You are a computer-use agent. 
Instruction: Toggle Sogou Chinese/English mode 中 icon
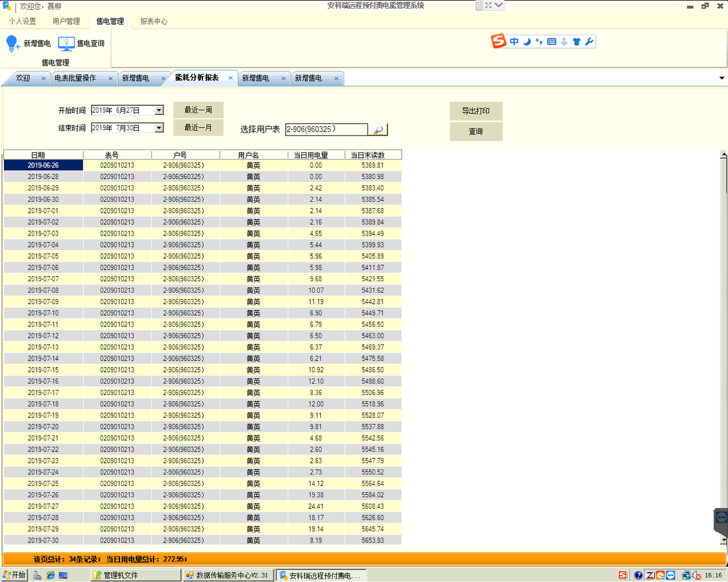(514, 42)
